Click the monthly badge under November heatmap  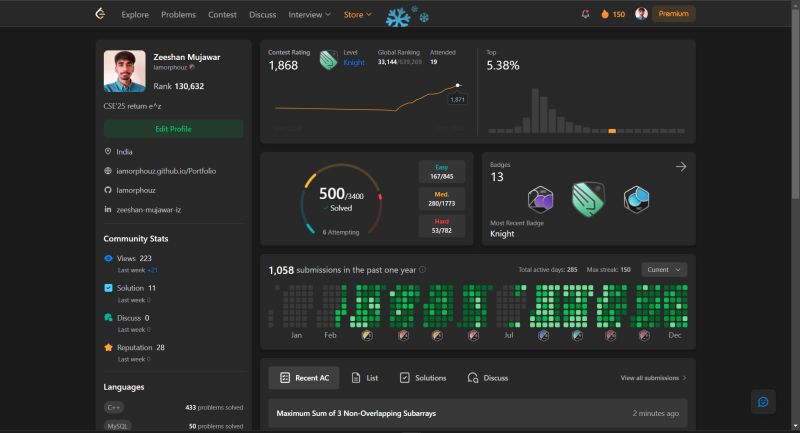[x=644, y=336]
